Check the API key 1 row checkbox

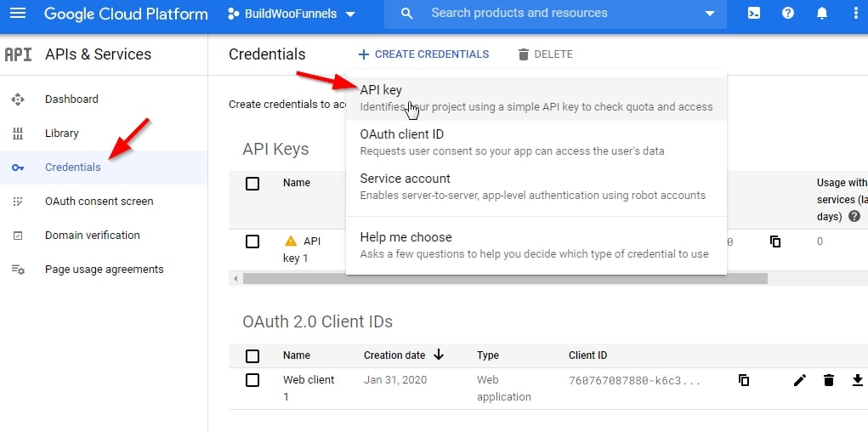tap(252, 242)
